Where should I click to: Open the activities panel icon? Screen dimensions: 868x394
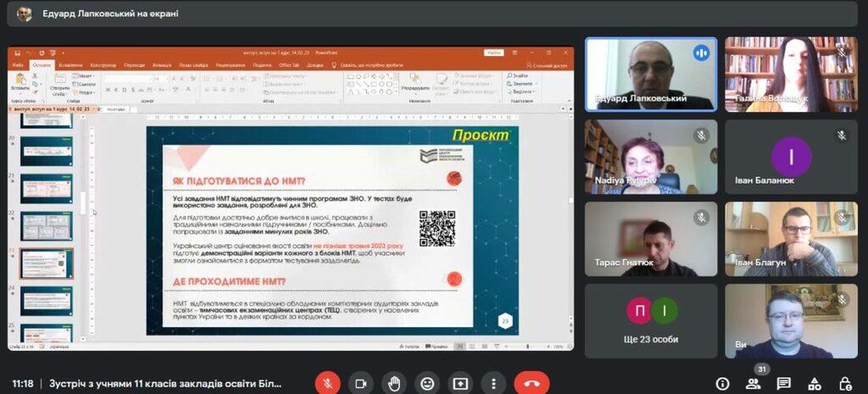click(x=815, y=384)
